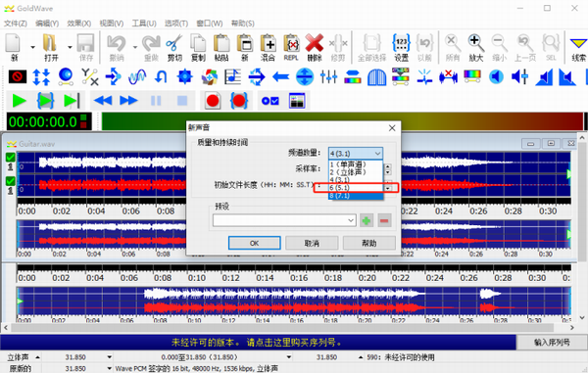
Task: Open the 视图(V) menu
Action: (x=112, y=23)
